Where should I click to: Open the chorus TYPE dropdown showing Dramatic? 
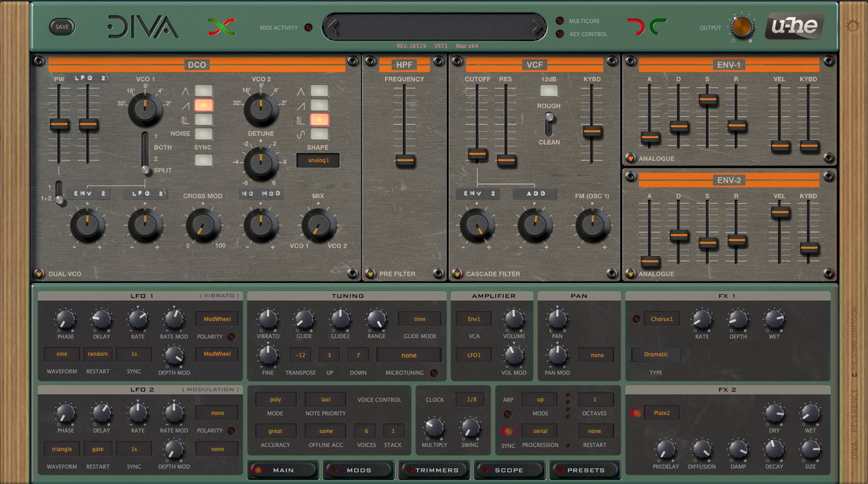[x=656, y=354]
